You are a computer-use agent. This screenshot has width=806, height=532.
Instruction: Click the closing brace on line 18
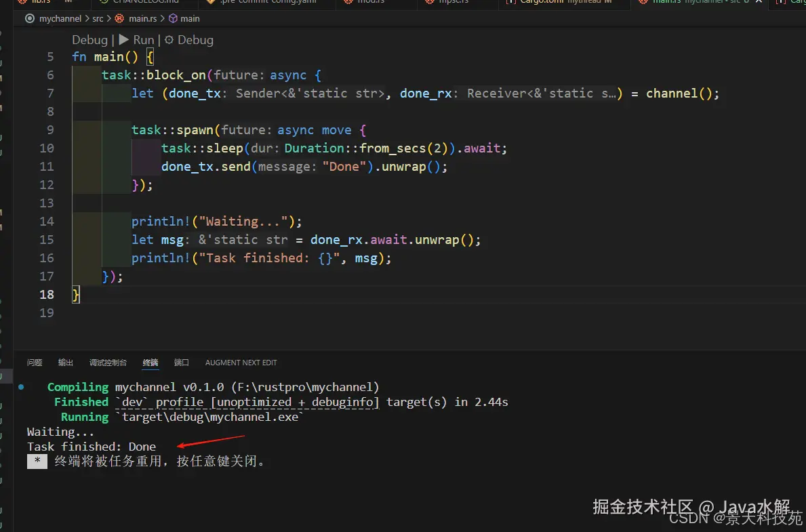(75, 295)
